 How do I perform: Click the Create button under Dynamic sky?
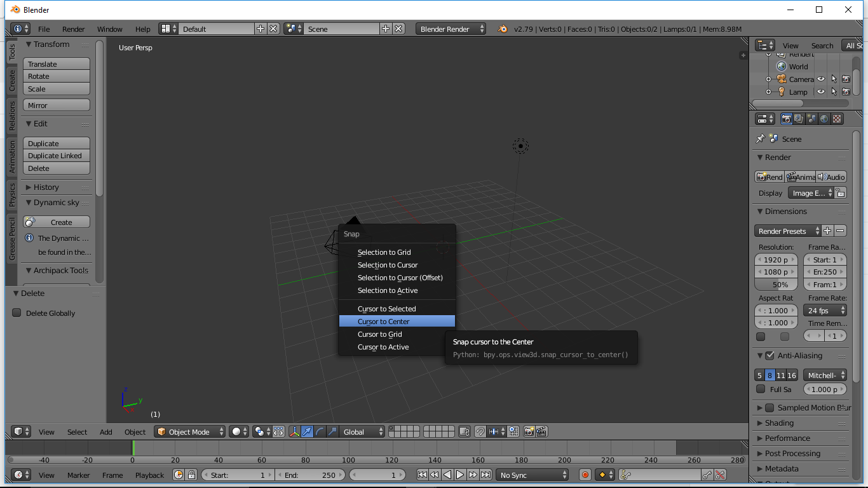pyautogui.click(x=56, y=222)
